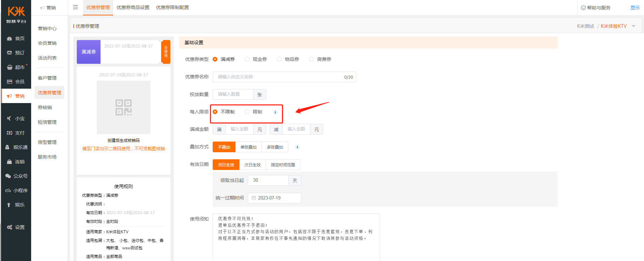Screen dimensions: 644x261
Task: Switch to 优惠券限制配置 tab
Action: point(172,7)
